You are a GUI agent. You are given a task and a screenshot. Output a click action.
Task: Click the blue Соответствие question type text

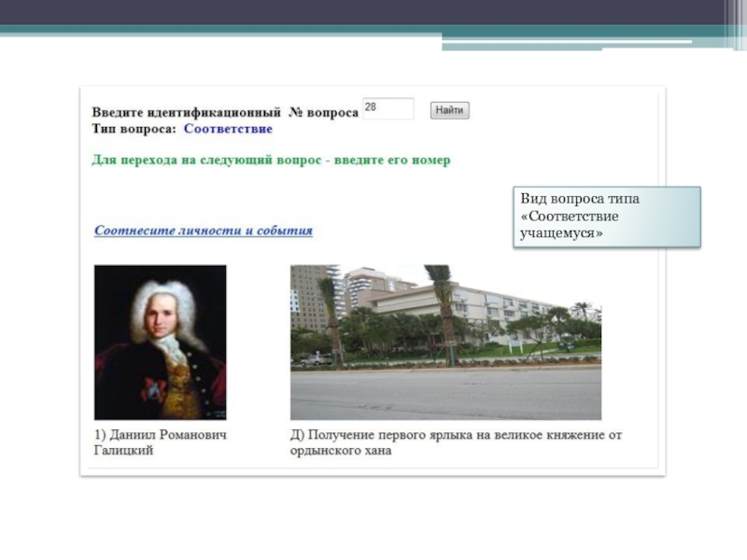pos(227,128)
